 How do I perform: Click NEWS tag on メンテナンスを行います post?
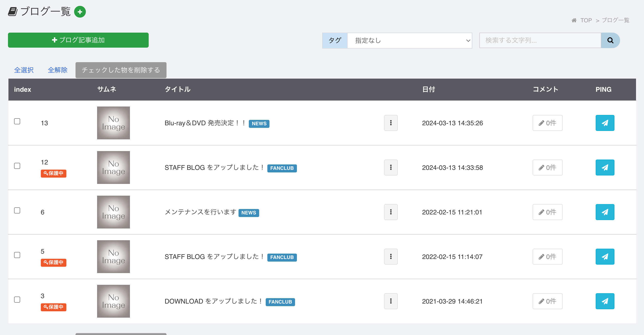[x=249, y=213]
